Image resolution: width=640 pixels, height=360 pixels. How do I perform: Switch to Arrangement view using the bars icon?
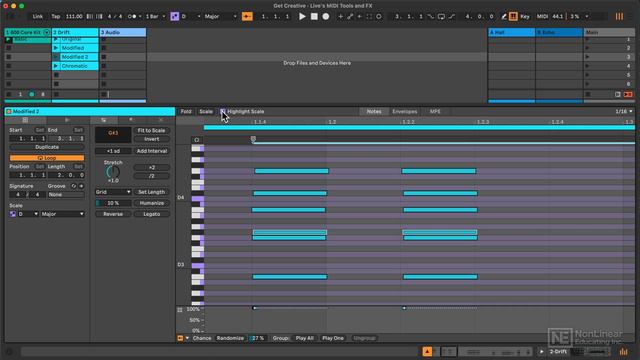click(x=619, y=16)
